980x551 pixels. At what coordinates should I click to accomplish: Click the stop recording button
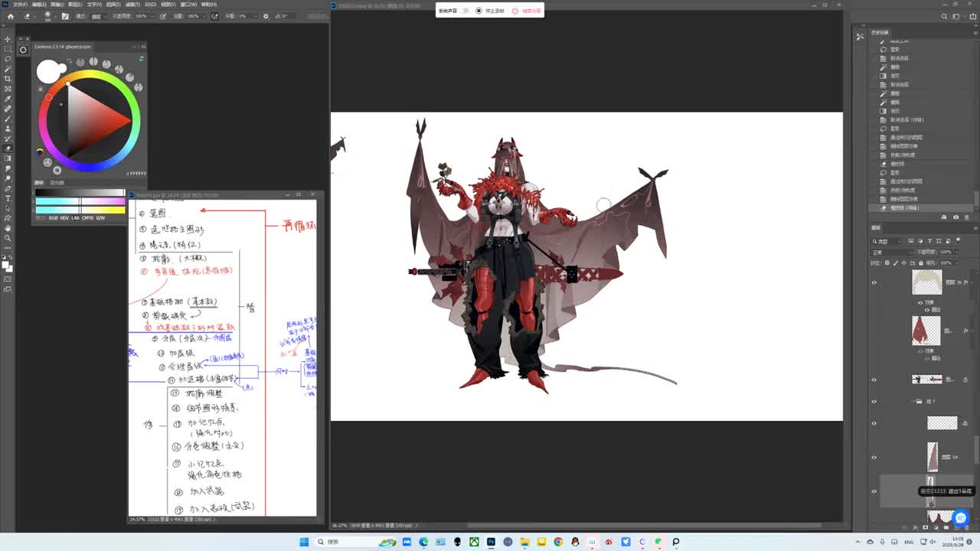[489, 11]
